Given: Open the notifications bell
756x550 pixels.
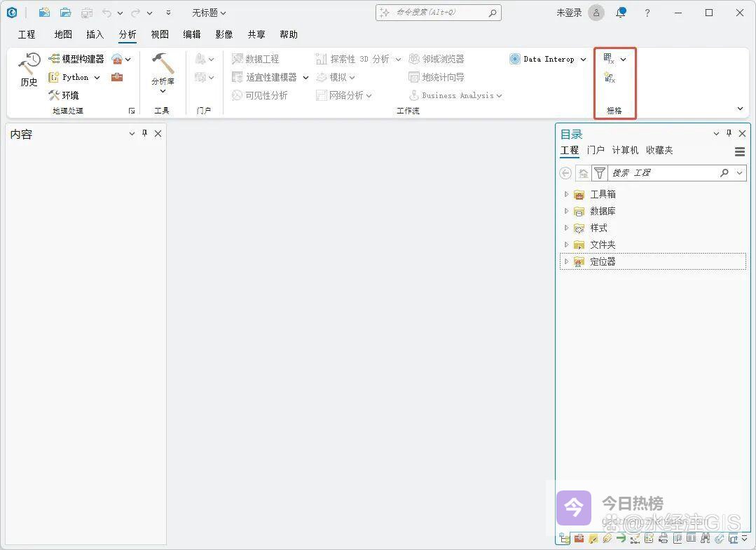Looking at the screenshot, I should click(620, 13).
